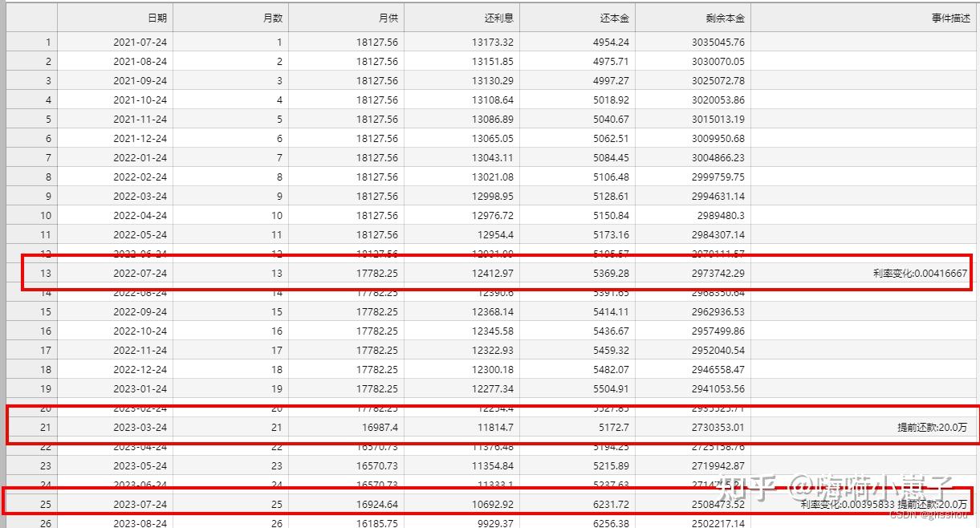Select the 还本金 column header
The height and width of the screenshot is (528, 980).
[x=613, y=18]
